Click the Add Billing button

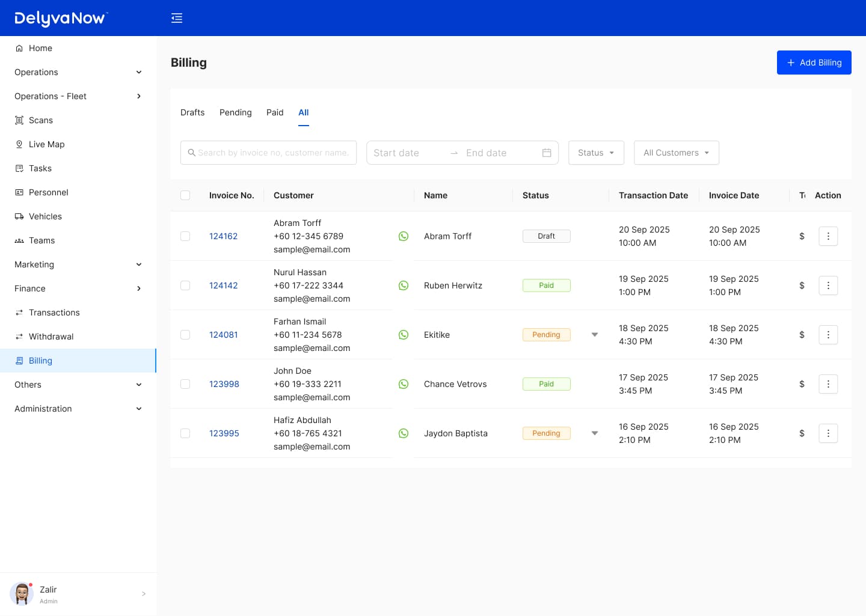814,63
